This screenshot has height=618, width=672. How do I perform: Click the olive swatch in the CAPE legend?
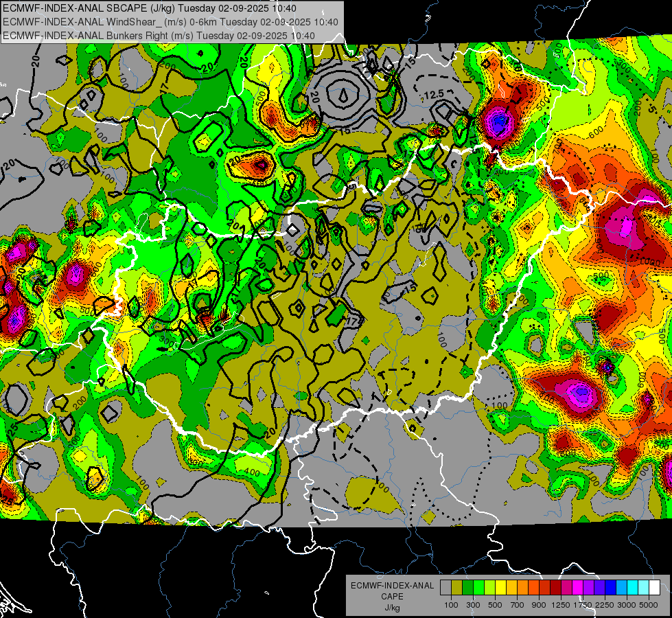pyautogui.click(x=456, y=588)
